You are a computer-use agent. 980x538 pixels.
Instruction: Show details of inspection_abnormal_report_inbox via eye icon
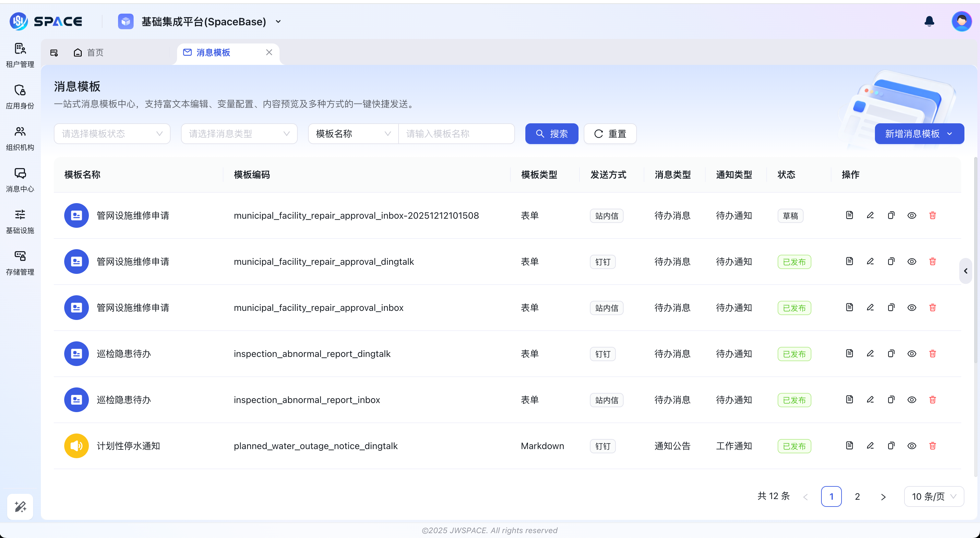point(912,399)
